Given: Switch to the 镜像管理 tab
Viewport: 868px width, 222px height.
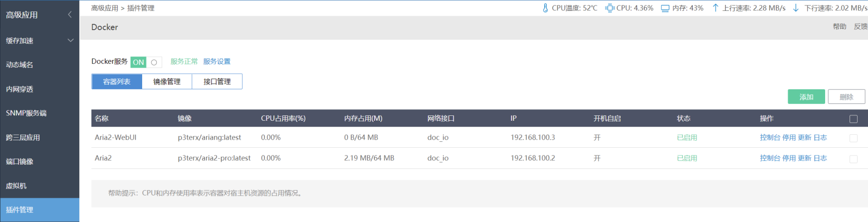Looking at the screenshot, I should pyautogui.click(x=167, y=82).
